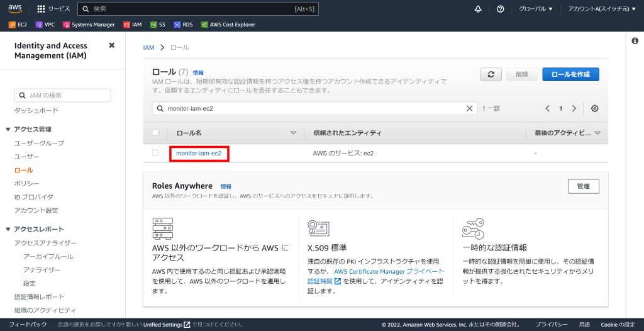The height and width of the screenshot is (331, 644).
Task: Click the external link icon next to Unified Settings
Action: [x=187, y=325]
